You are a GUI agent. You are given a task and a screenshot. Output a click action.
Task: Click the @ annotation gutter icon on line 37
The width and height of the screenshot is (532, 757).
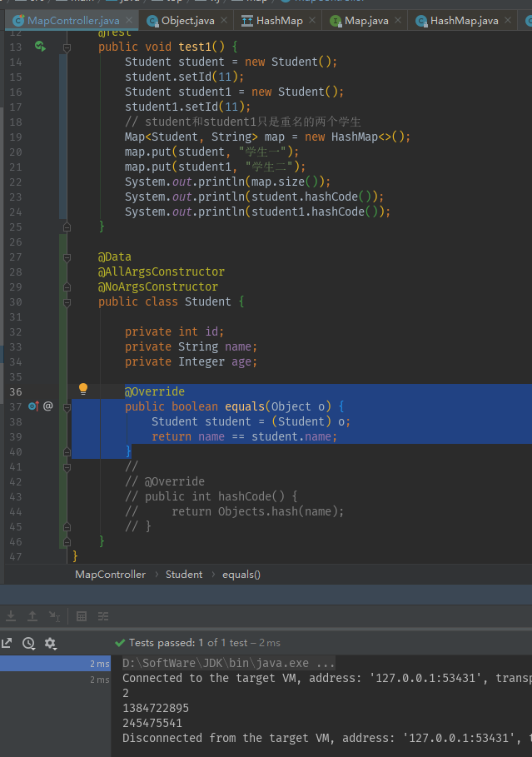click(x=47, y=406)
